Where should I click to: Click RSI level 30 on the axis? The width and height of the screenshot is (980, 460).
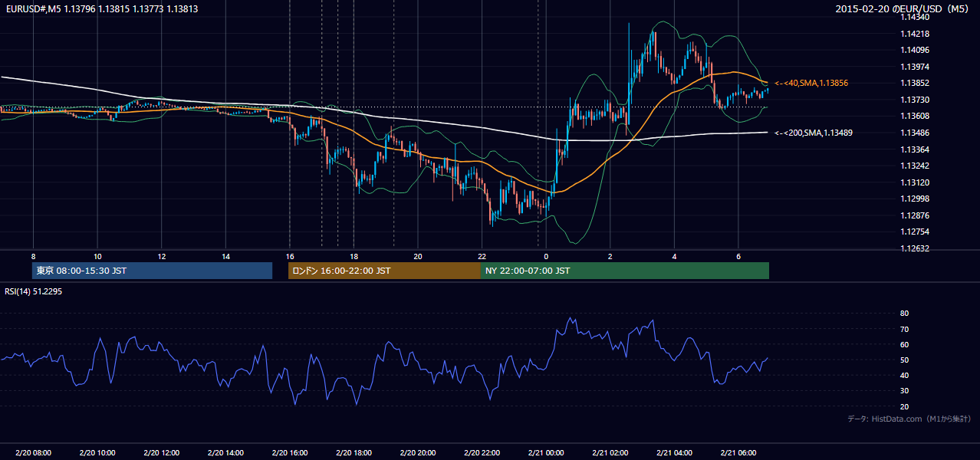pos(904,392)
